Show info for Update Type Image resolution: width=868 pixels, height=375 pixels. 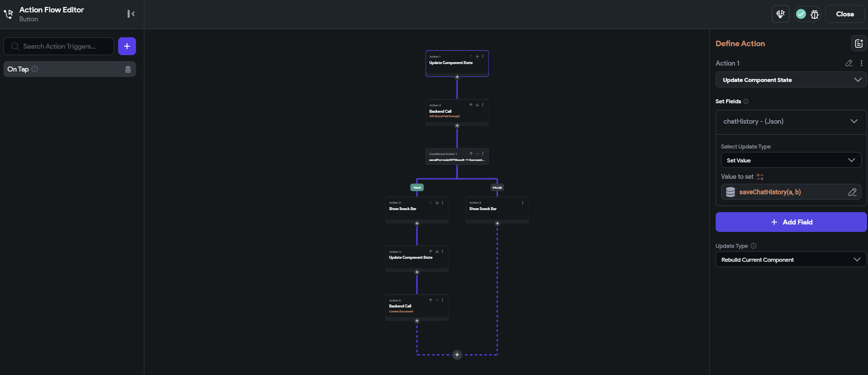[x=753, y=246]
